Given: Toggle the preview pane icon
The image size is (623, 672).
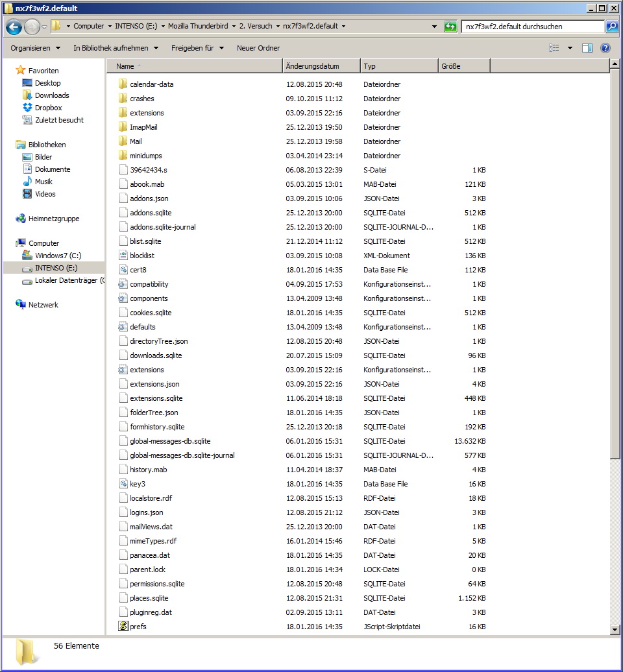Looking at the screenshot, I should click(x=587, y=48).
